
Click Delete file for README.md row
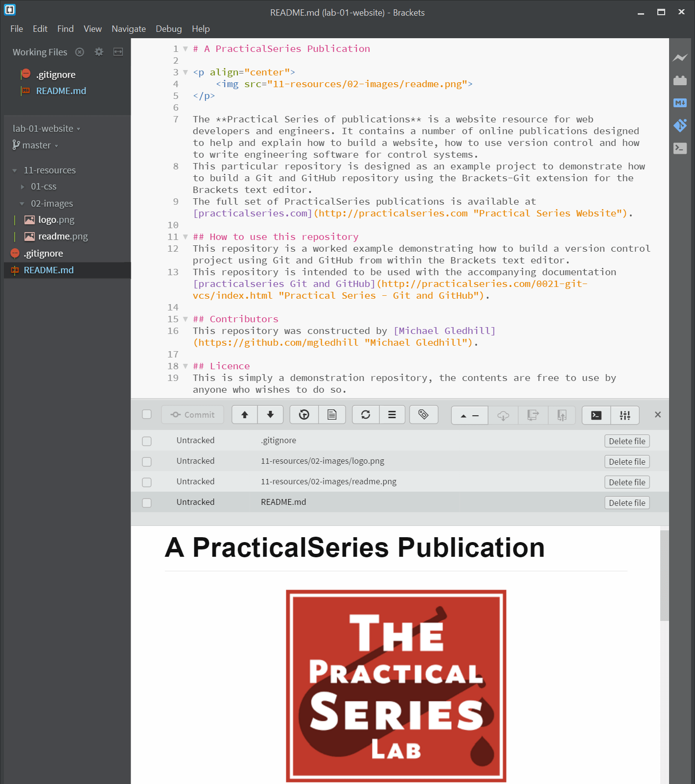(627, 503)
